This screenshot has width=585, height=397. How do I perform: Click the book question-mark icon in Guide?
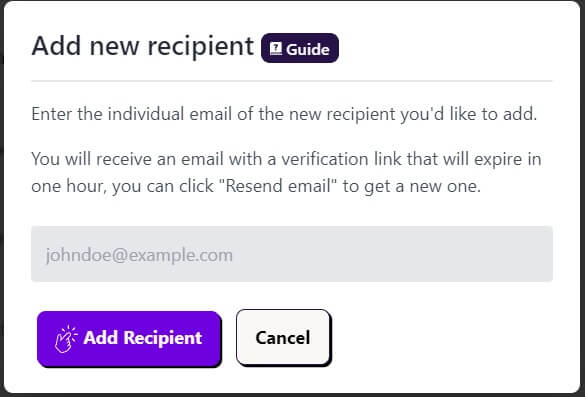[x=276, y=49]
